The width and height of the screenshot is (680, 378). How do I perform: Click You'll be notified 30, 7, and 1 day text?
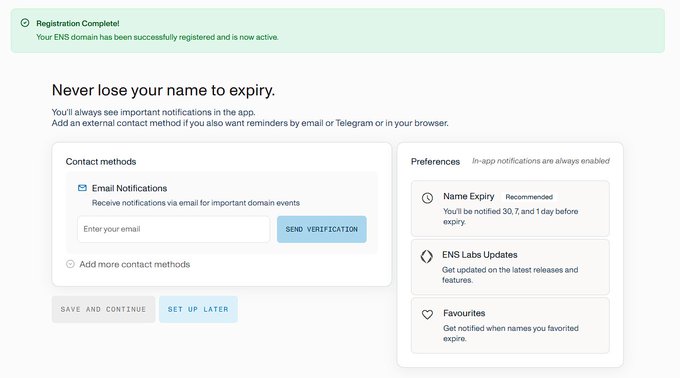[510, 216]
